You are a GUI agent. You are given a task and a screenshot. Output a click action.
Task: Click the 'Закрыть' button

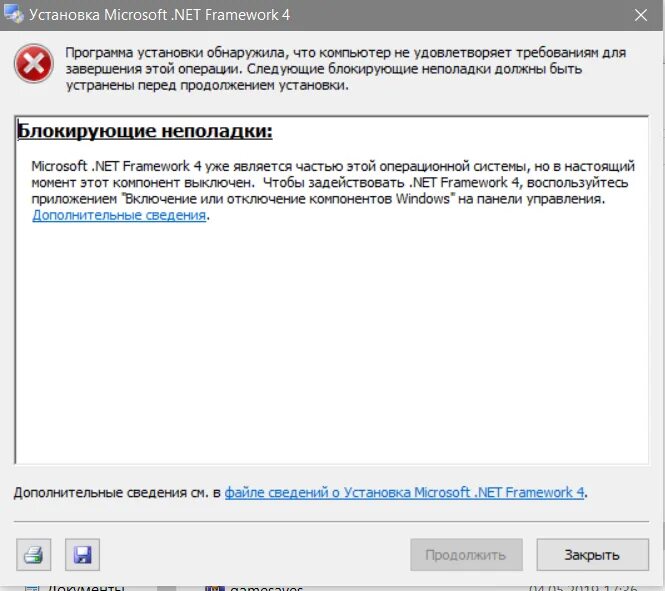click(x=592, y=555)
